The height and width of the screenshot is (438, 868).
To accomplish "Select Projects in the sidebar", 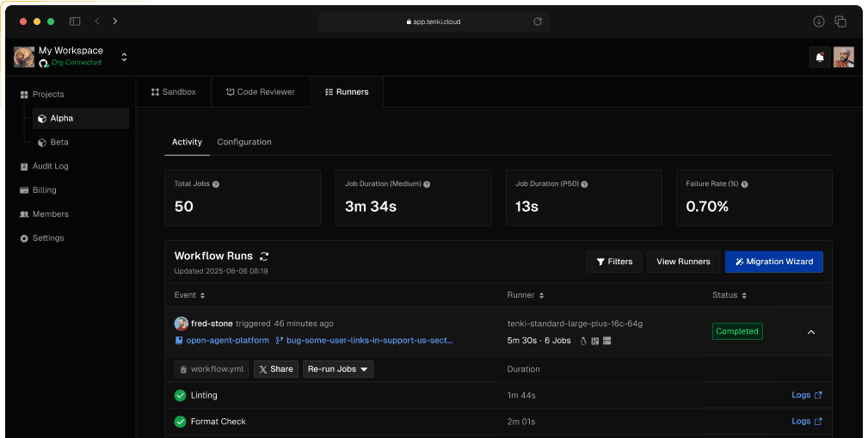I will tap(42, 94).
